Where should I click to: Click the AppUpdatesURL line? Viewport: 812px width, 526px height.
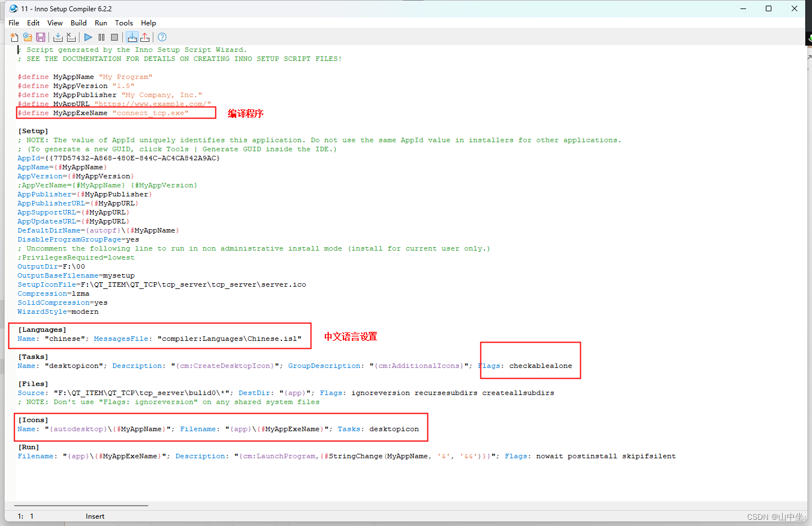point(74,221)
